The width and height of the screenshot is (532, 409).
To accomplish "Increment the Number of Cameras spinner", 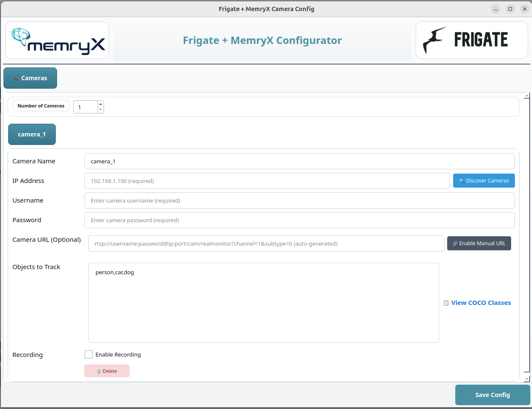I will pyautogui.click(x=100, y=104).
